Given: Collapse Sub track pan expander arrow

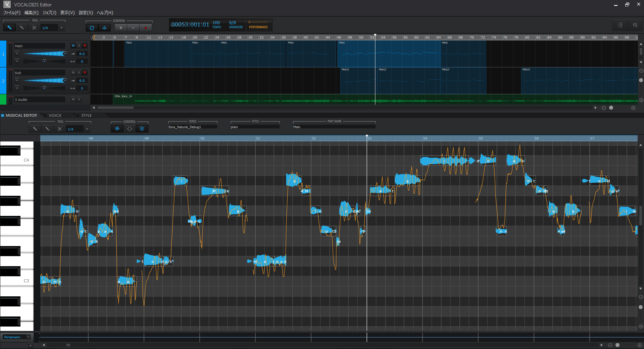Looking at the screenshot, I should (17, 88).
